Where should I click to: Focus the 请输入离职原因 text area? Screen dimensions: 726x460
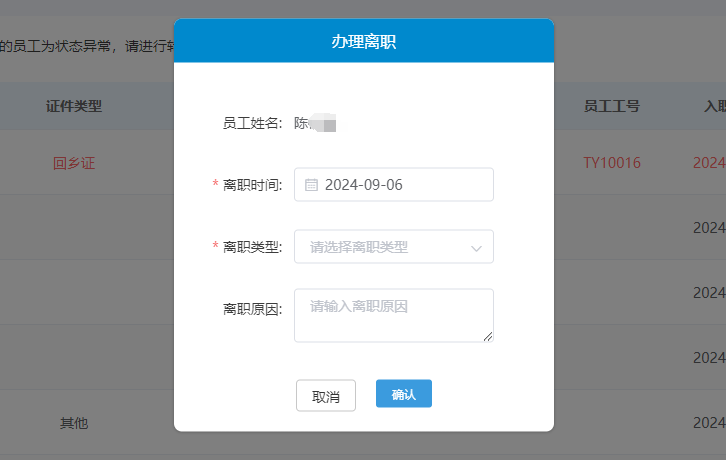[394, 315]
